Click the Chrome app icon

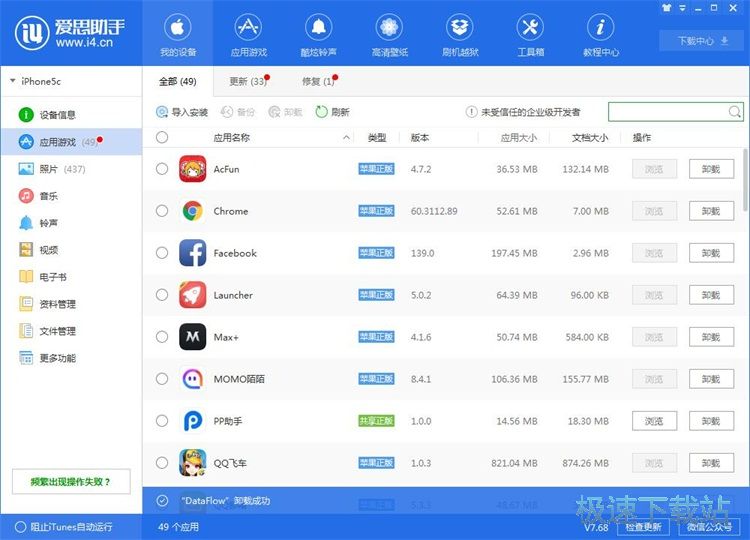click(192, 211)
